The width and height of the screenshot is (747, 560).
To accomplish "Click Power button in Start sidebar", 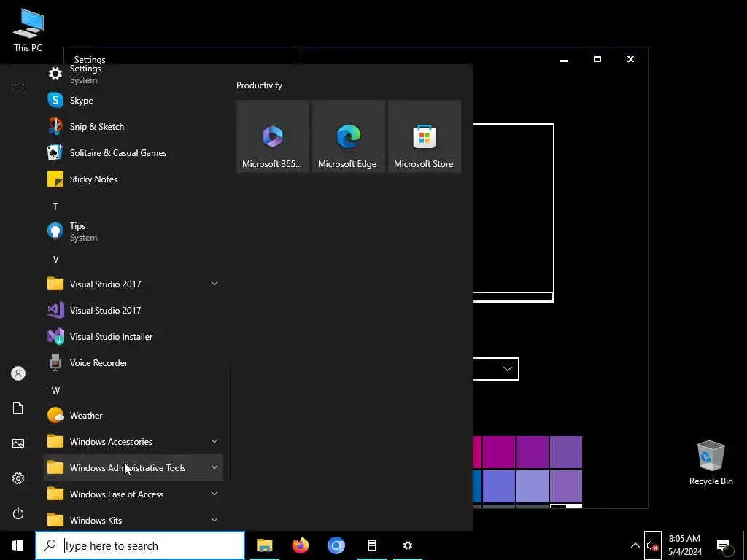I will pyautogui.click(x=18, y=513).
